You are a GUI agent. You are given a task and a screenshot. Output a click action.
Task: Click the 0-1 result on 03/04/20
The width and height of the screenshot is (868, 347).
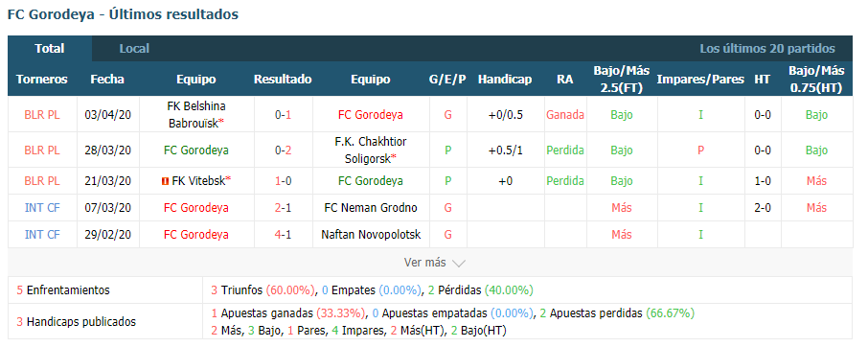[x=283, y=115]
